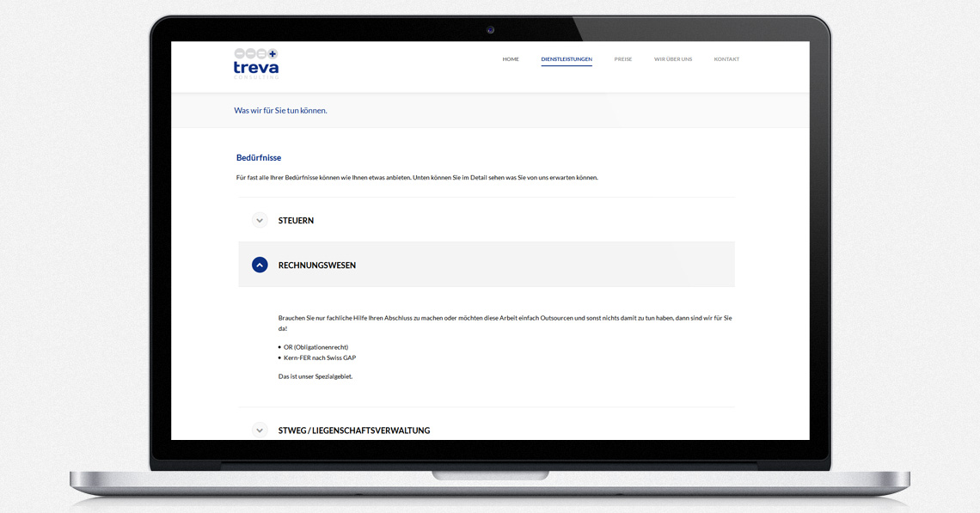Collapse RECHNUNGSWESEN using blue arrow icon

pos(260,265)
